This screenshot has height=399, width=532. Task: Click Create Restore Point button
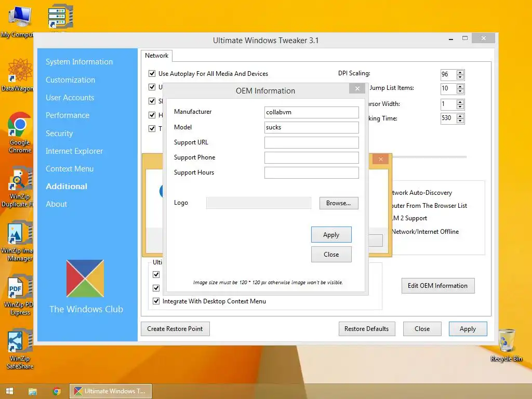[x=175, y=329]
